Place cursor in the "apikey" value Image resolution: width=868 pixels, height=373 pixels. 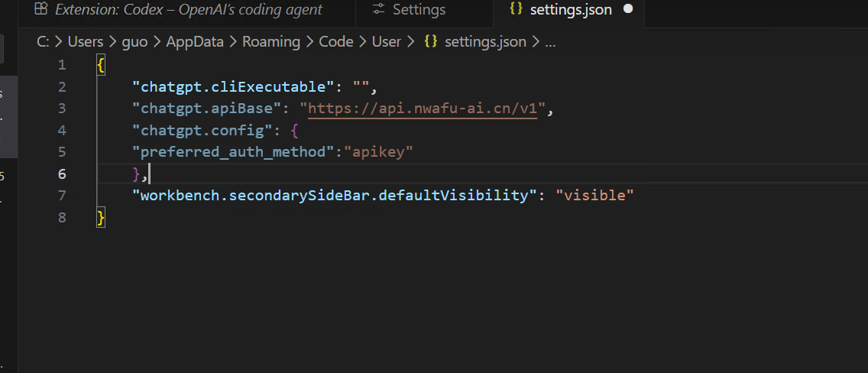tap(382, 152)
